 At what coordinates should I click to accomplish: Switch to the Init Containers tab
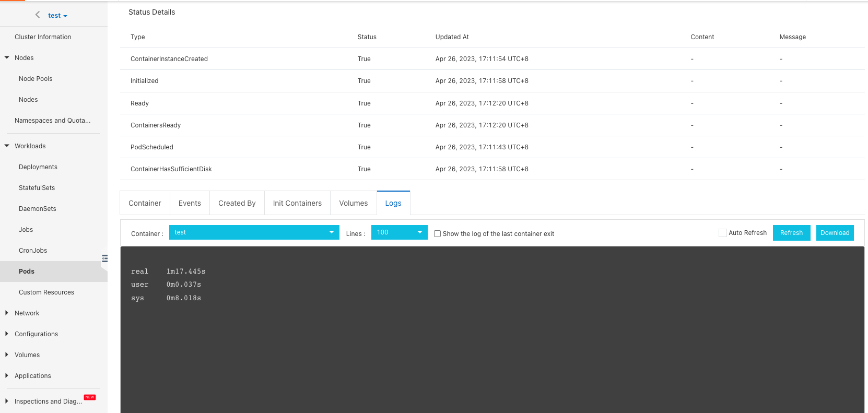pyautogui.click(x=297, y=203)
